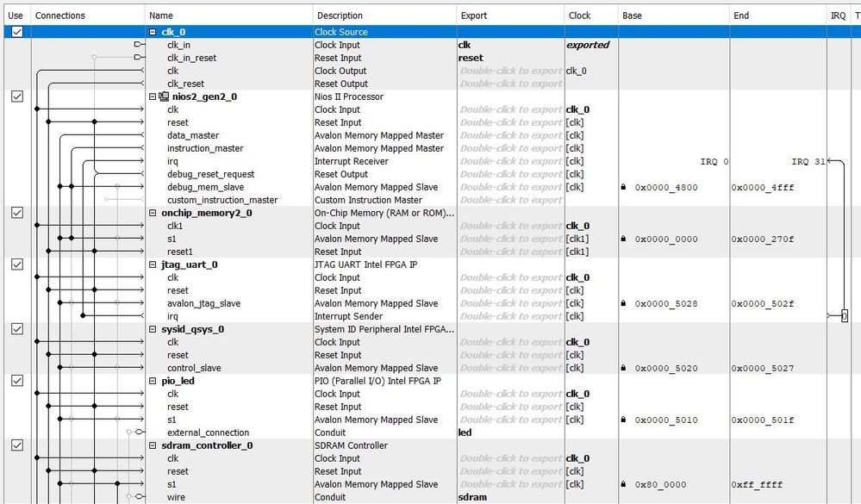
Task: Toggle Use checkbox for pio_led
Action: [x=17, y=381]
